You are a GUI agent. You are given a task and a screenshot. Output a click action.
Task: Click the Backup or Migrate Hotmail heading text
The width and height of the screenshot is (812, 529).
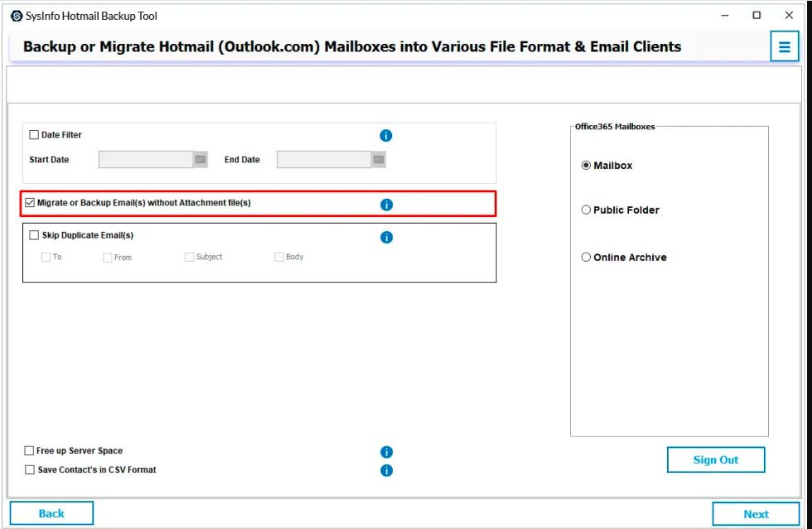click(x=352, y=46)
